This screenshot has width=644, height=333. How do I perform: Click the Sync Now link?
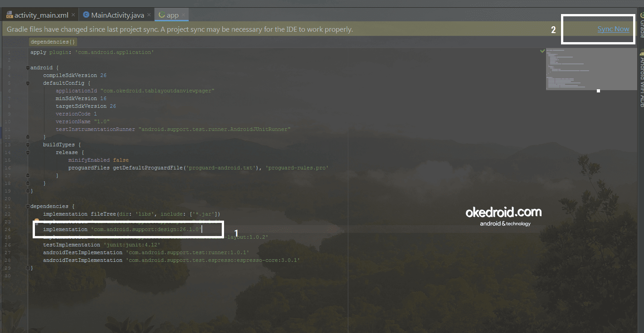click(x=613, y=29)
